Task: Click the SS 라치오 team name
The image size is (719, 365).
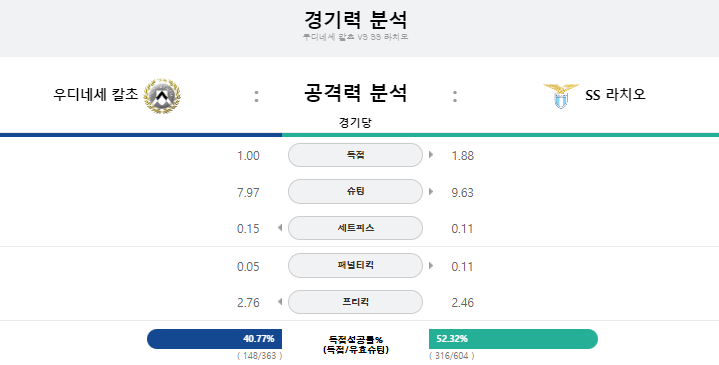Action: point(615,95)
